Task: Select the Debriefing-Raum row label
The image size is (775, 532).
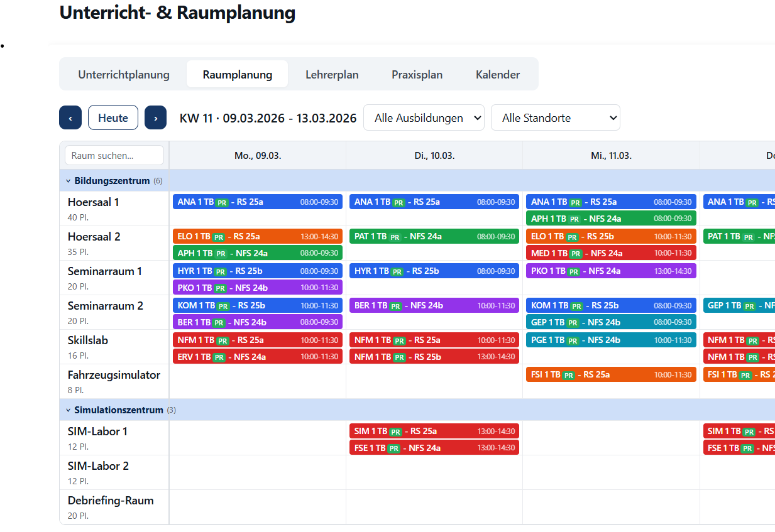Action: pyautogui.click(x=111, y=501)
